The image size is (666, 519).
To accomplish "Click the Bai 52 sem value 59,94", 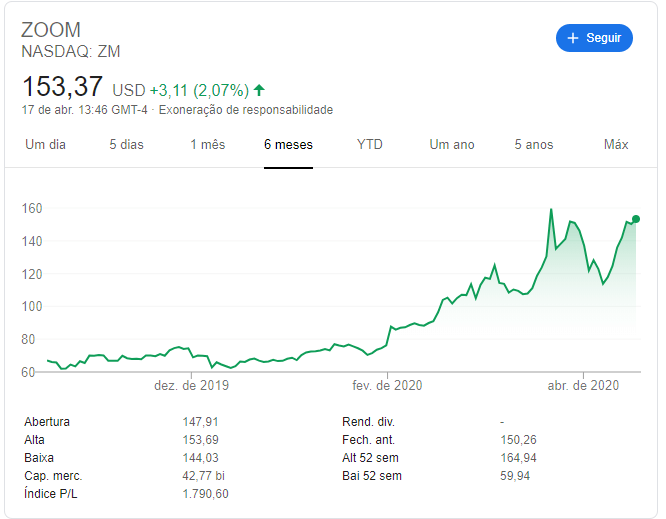I will (515, 476).
